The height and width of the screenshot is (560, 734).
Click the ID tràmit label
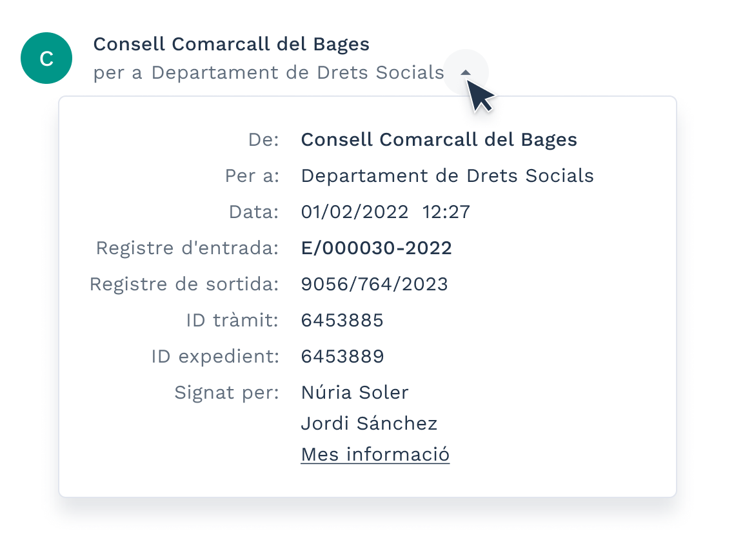(x=232, y=320)
